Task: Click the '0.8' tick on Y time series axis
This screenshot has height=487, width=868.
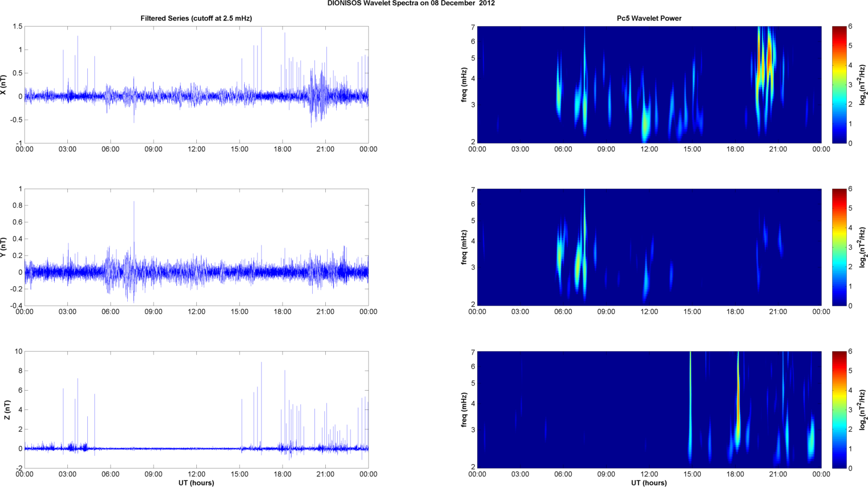Action: tap(17, 205)
